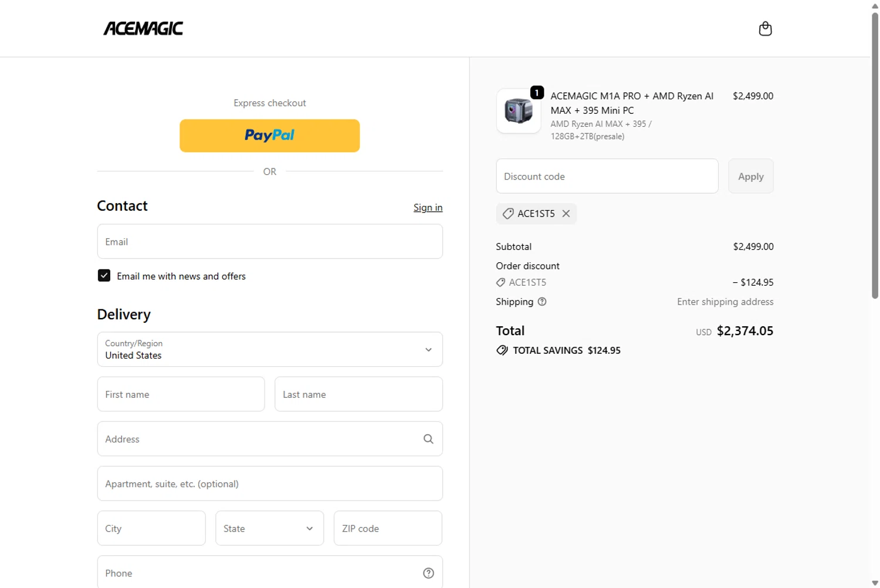Click the Total Savings tag icon
The image size is (880, 588).
[x=502, y=350]
